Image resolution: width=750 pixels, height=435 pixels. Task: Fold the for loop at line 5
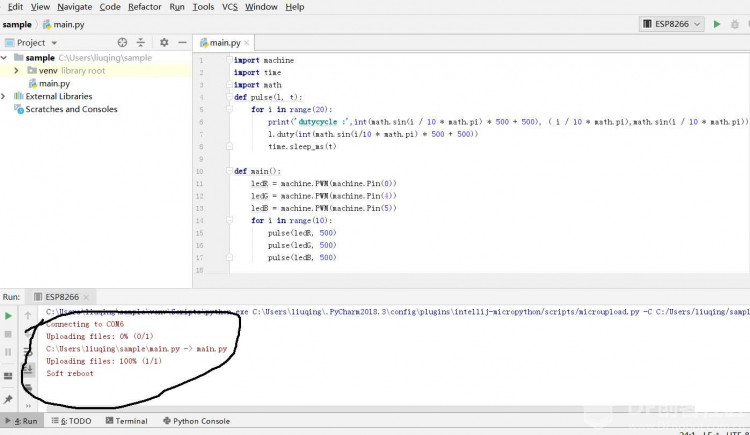(230, 110)
